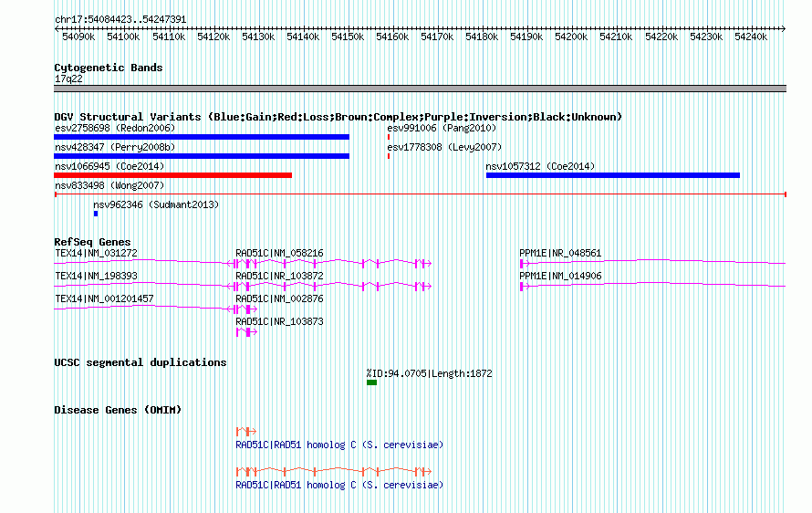Click the TEX14|NM_001201457 gene label
Viewport: 812px width, 513px height.
[104, 298]
